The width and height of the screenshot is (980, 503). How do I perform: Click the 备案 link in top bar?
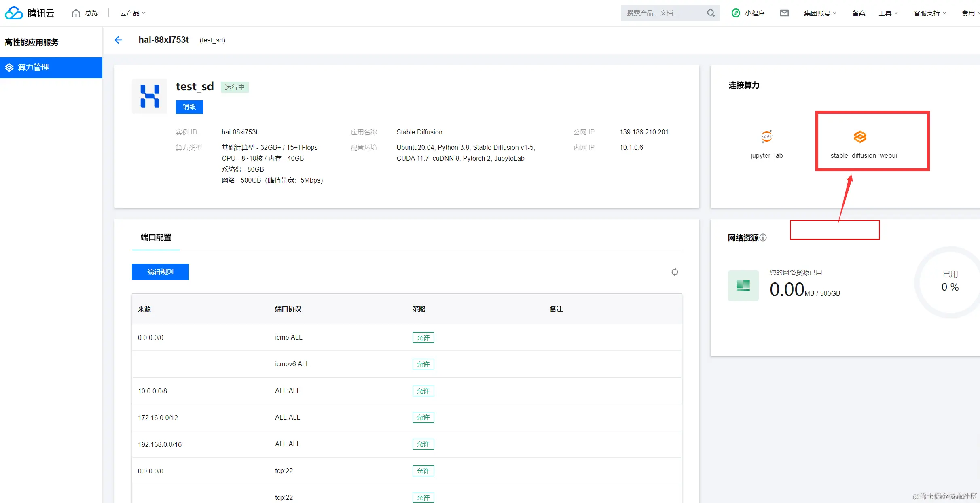858,13
